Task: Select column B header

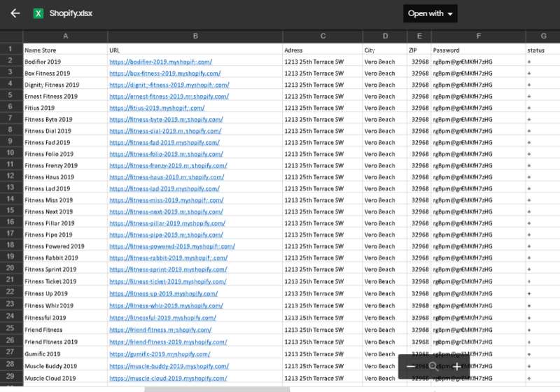Action: [195, 36]
